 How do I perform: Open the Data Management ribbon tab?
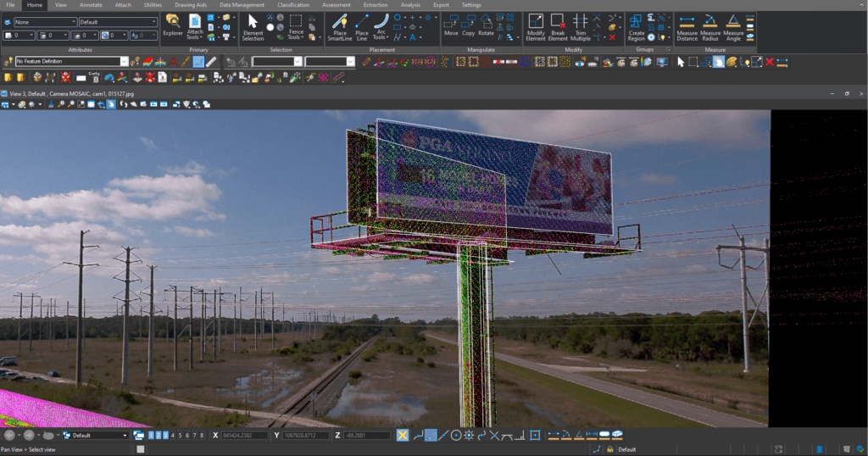click(242, 5)
